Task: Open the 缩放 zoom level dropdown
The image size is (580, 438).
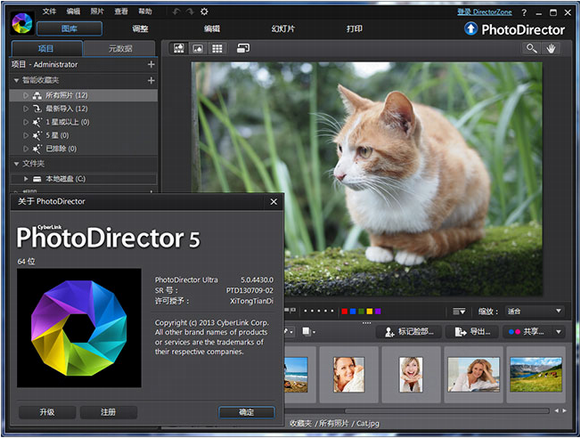Action: tap(534, 311)
